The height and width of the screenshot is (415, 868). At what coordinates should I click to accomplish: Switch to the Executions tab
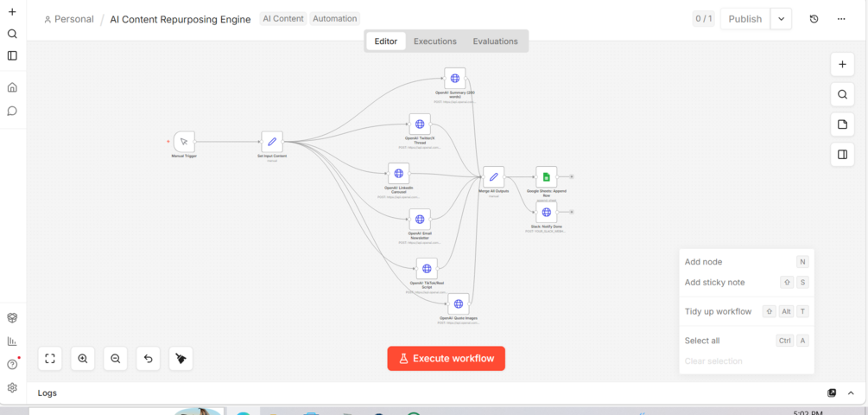pos(435,41)
